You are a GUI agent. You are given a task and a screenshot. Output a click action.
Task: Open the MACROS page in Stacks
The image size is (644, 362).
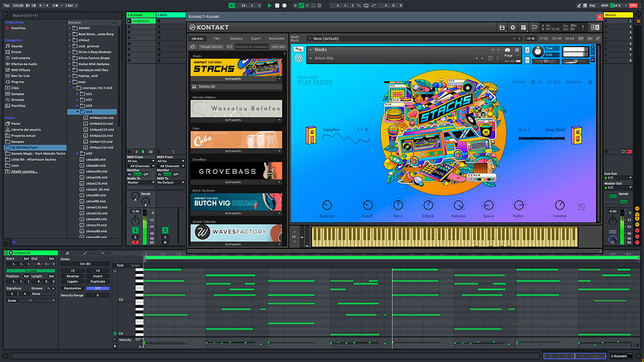pos(575,82)
